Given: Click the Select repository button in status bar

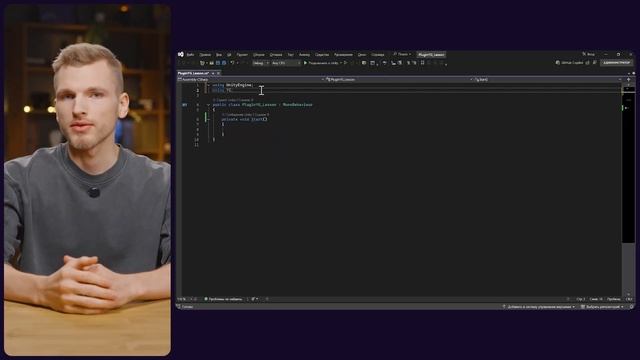Looking at the screenshot, I should (x=602, y=307).
